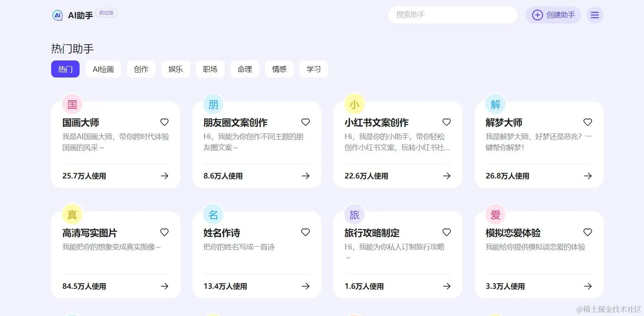Click the blue 朋 avatar icon
Viewport: 644px width, 316px height.
pyautogui.click(x=213, y=104)
